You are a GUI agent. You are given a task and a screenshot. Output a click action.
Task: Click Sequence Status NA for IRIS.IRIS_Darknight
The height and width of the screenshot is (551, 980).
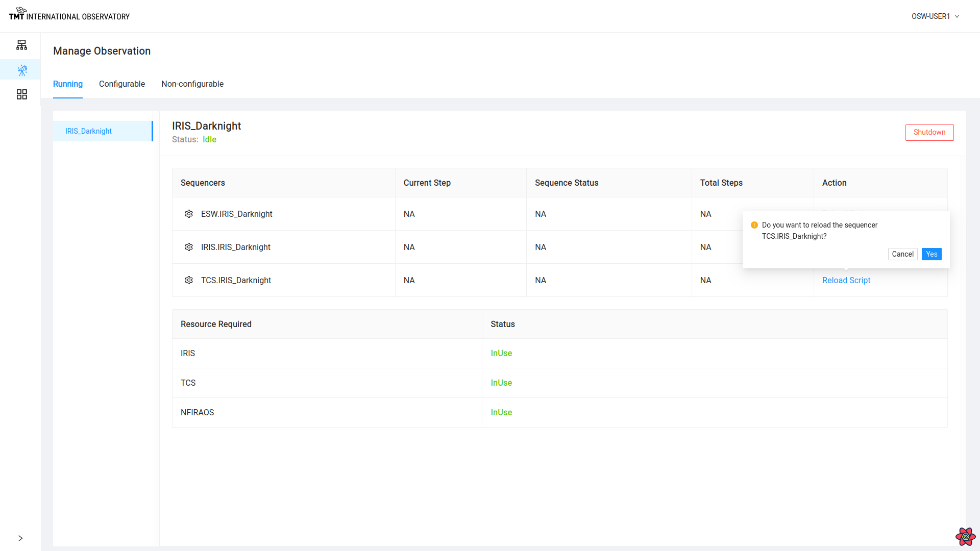click(x=541, y=247)
